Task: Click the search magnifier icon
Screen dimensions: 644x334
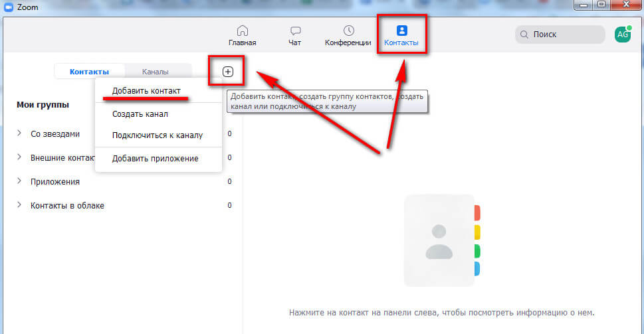Action: tap(524, 35)
